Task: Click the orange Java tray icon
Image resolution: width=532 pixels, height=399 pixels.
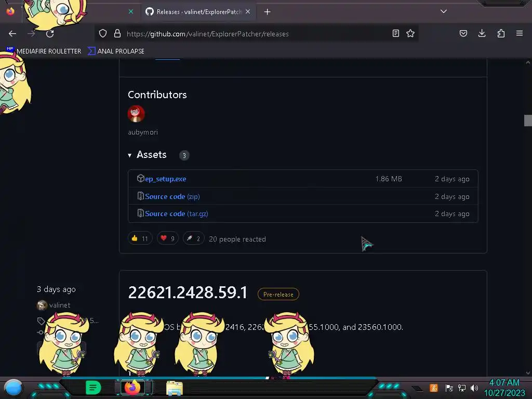Action: [x=433, y=388]
